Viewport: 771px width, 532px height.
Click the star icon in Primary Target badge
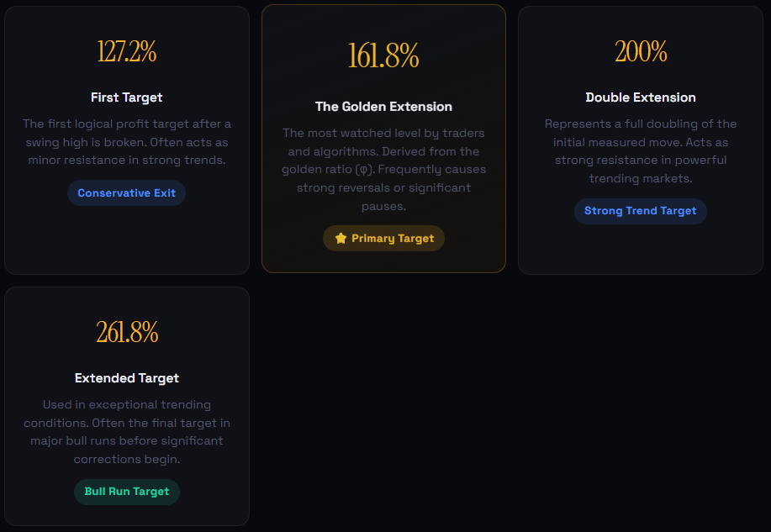[341, 239]
